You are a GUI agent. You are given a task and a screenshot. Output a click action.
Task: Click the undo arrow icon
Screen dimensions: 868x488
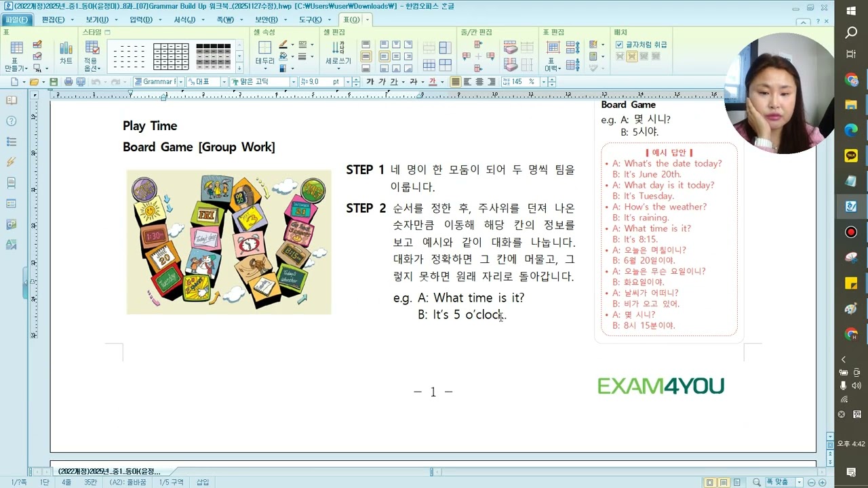click(96, 81)
